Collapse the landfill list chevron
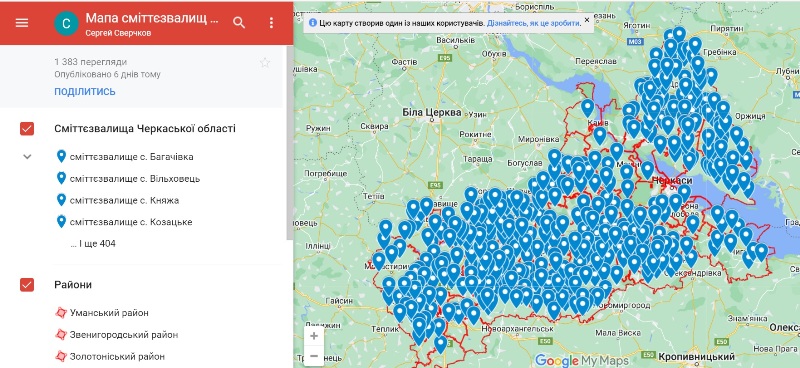The height and width of the screenshot is (368, 800). click(28, 157)
